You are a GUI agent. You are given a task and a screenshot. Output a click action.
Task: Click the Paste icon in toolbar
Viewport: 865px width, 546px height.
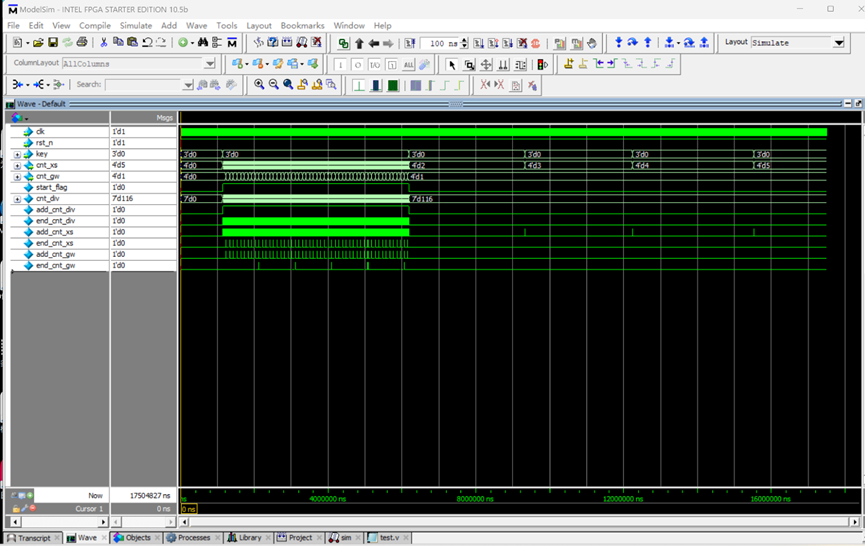(132, 42)
